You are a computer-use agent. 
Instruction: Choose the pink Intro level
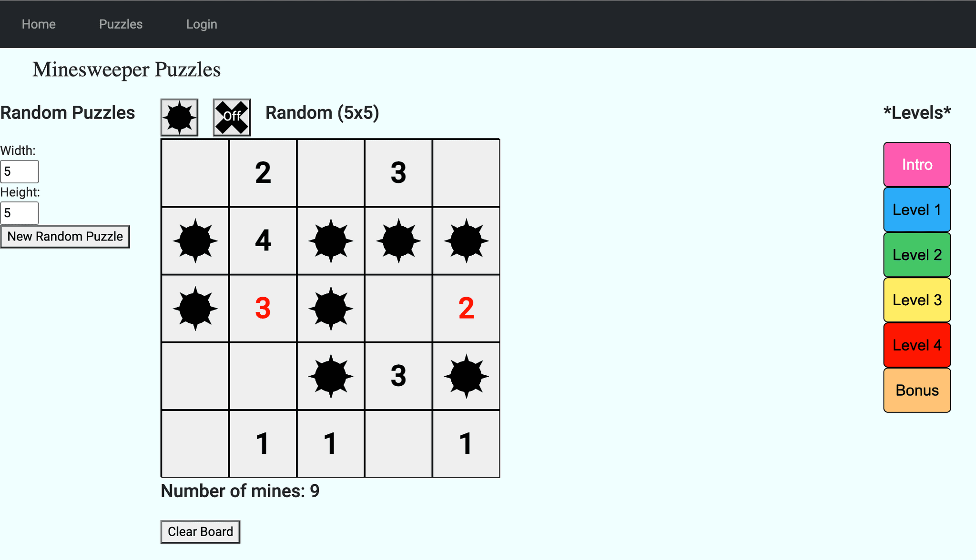coord(917,164)
